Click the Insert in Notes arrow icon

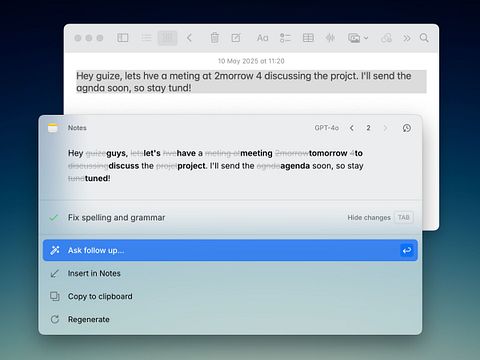[x=54, y=274]
